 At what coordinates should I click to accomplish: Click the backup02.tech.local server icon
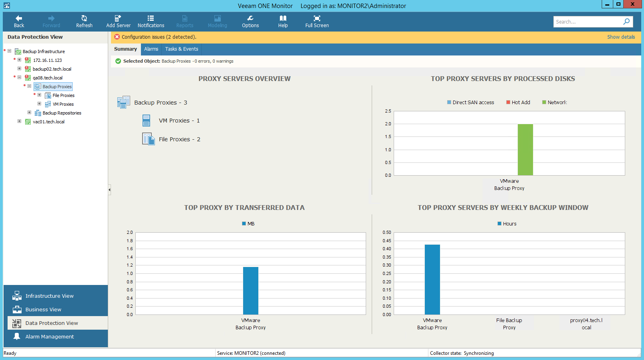28,69
